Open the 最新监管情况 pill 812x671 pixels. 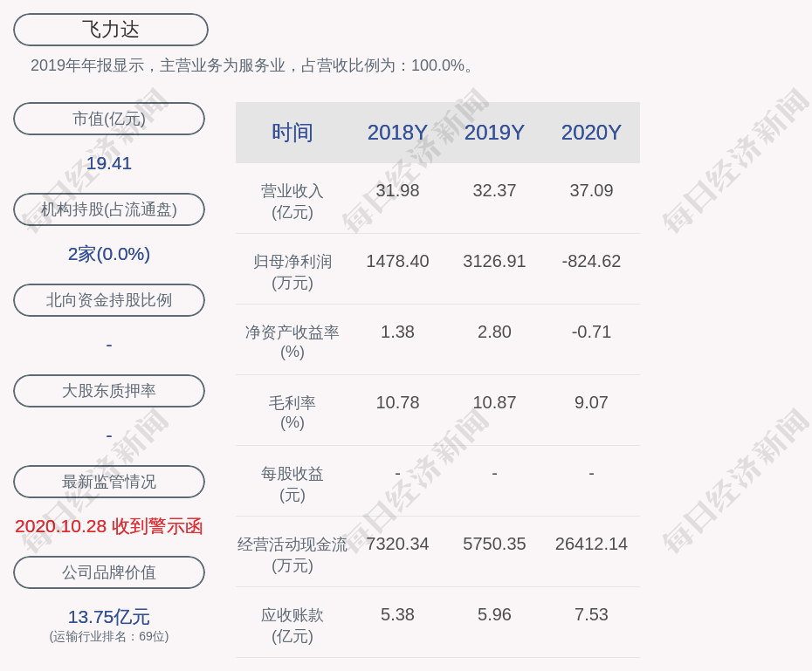point(109,482)
